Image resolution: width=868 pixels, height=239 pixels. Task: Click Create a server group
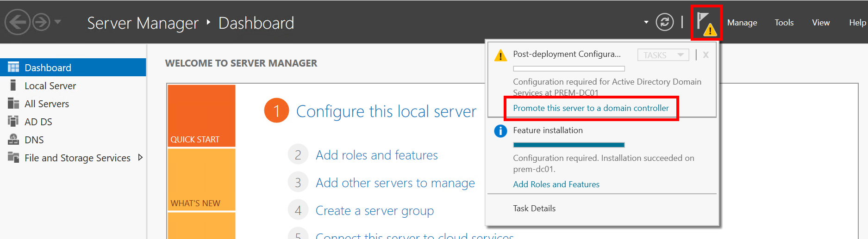[375, 211]
